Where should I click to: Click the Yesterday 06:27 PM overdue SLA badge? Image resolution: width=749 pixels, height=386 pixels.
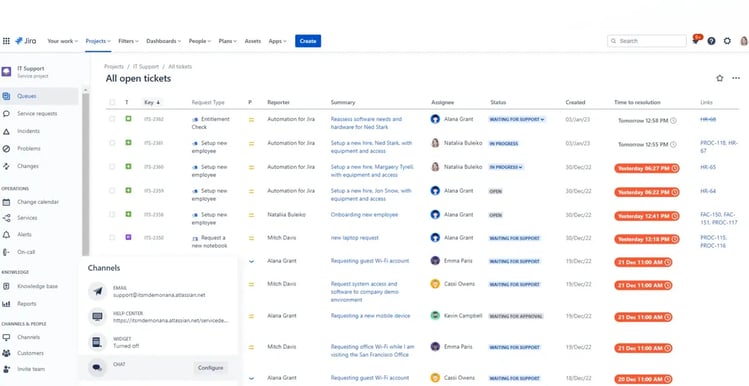(x=647, y=168)
